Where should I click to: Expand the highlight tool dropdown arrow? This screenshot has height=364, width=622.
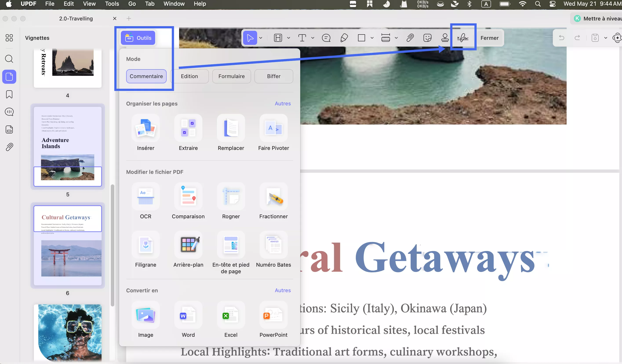289,38
